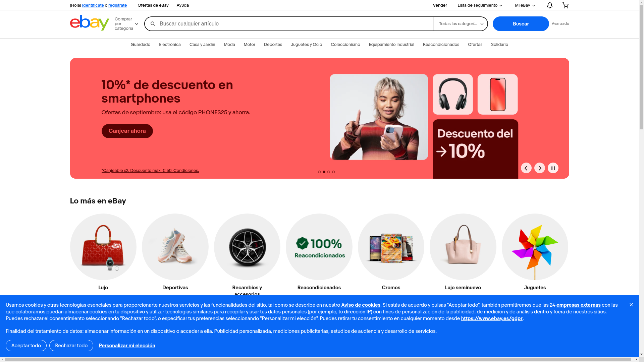Click Rechazar todo cookies button
The image size is (644, 362).
71,346
